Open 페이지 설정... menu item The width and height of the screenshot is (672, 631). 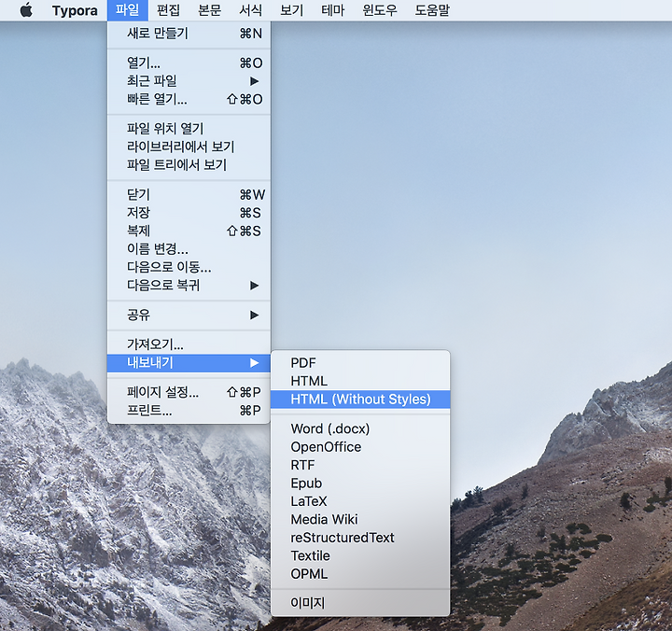[x=189, y=392]
